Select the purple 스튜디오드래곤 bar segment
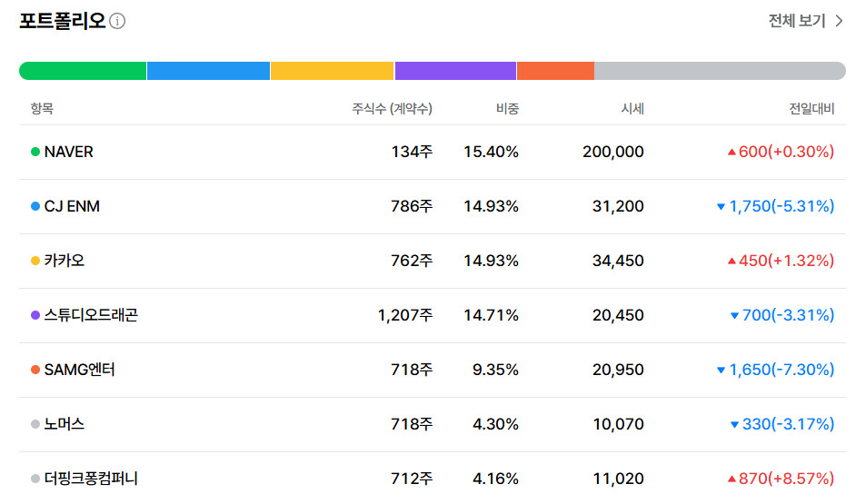 pyautogui.click(x=455, y=71)
